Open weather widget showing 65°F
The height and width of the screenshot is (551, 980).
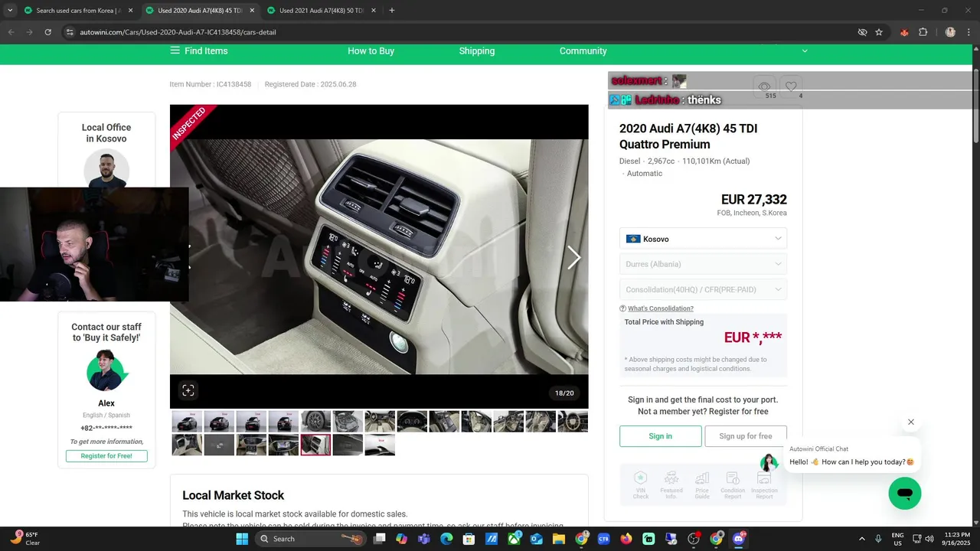pyautogui.click(x=24, y=539)
